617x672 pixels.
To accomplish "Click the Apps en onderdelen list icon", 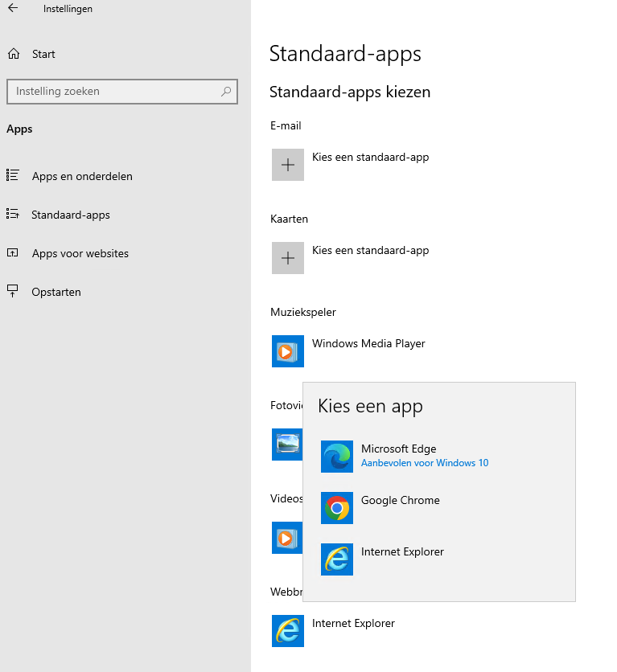I will pos(13,175).
